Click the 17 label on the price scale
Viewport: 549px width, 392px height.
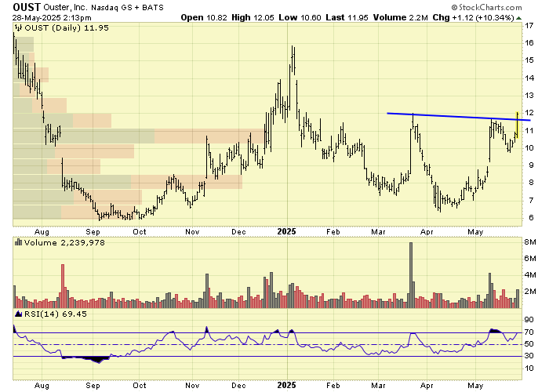coord(529,25)
